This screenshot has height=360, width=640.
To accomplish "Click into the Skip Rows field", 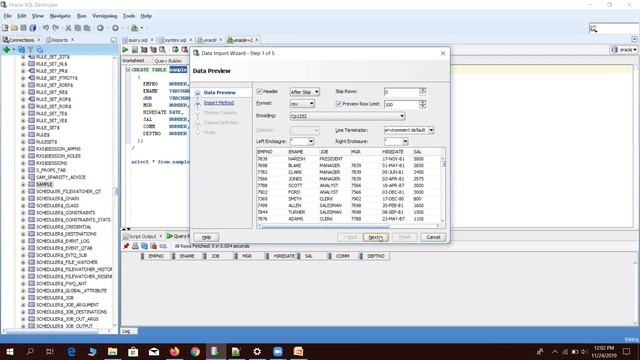I will (401, 92).
